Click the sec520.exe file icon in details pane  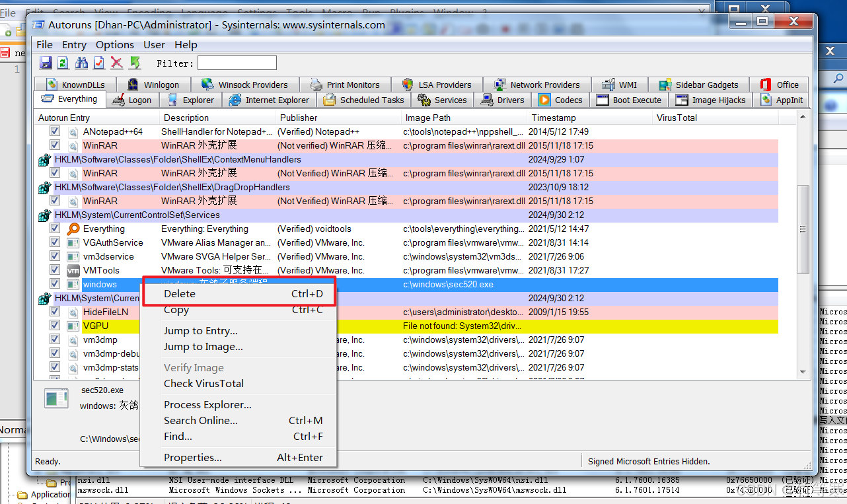click(56, 398)
